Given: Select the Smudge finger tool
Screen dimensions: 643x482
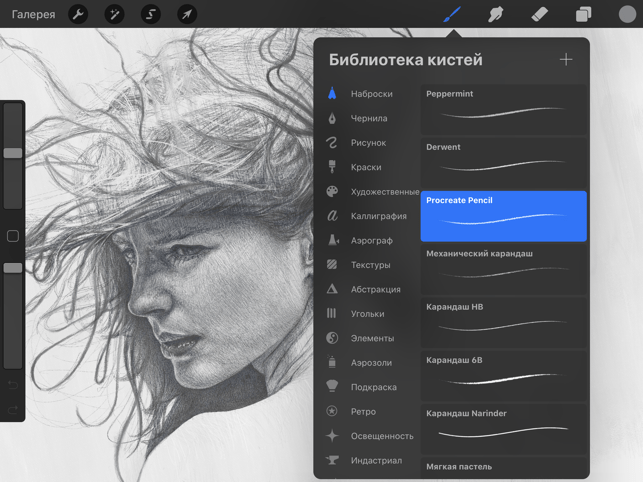Looking at the screenshot, I should coord(495,14).
